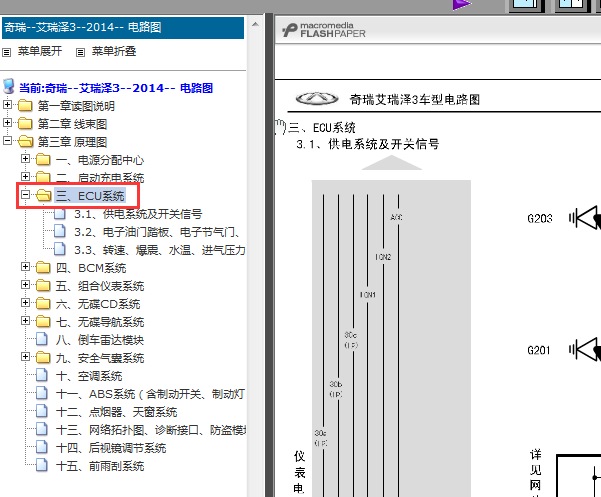
Task: Select 七、无碟导航系统 tree item
Action: [100, 322]
